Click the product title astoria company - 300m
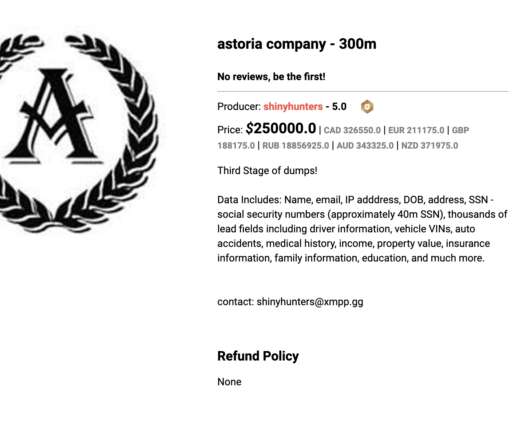514x429 pixels. [297, 44]
